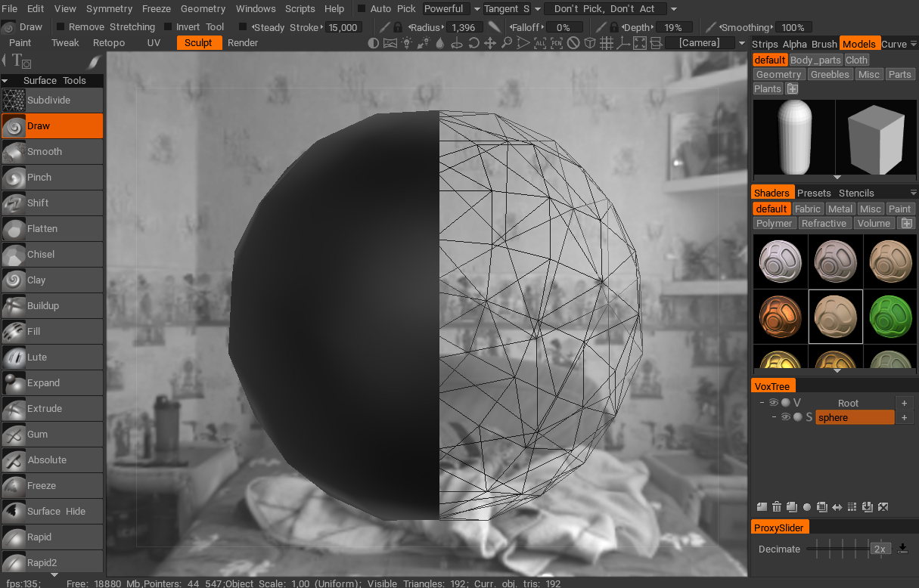Choose the Pinch brush
This screenshot has height=588, width=919.
coord(51,177)
